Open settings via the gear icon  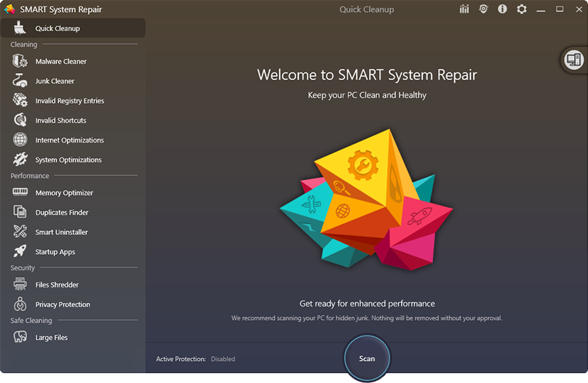tap(521, 9)
